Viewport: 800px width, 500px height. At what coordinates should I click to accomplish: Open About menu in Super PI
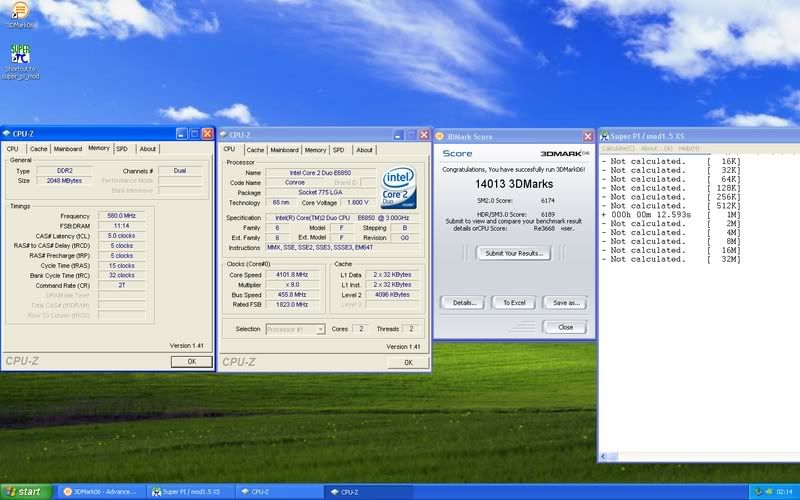pos(657,148)
